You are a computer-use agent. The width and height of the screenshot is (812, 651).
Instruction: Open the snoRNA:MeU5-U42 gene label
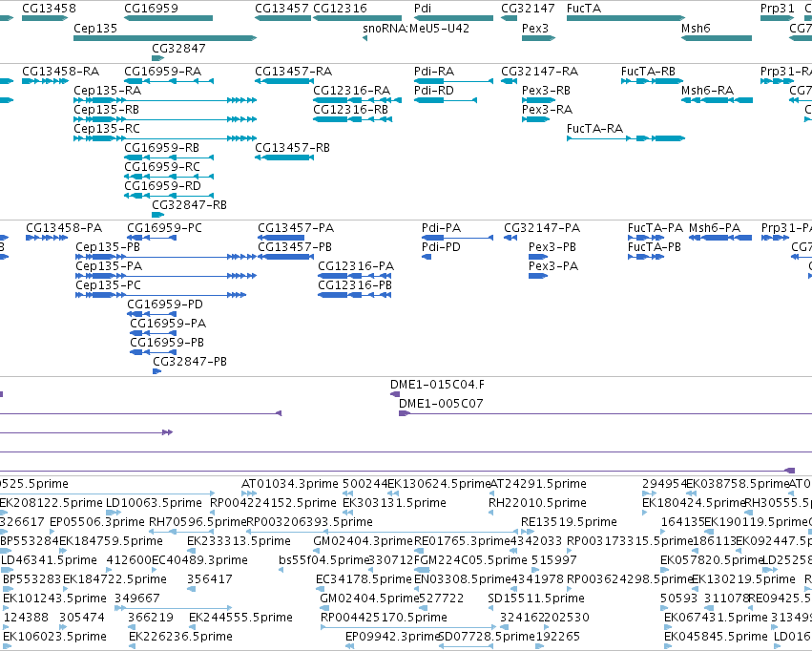(x=416, y=28)
